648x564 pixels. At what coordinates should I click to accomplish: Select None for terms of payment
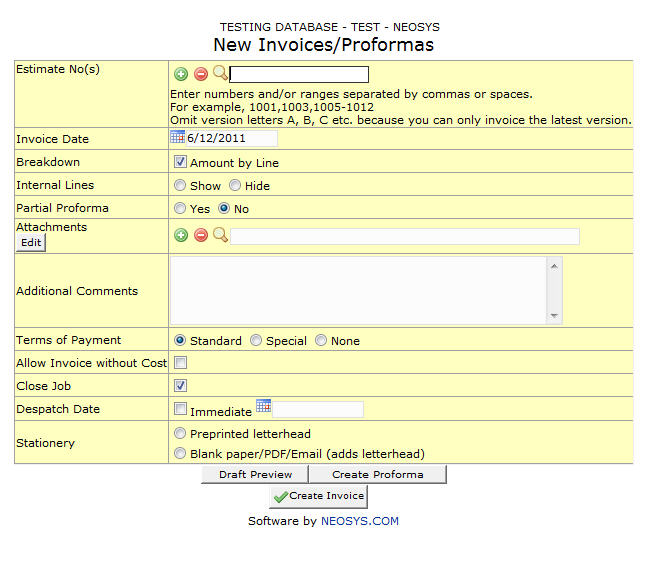coord(321,340)
